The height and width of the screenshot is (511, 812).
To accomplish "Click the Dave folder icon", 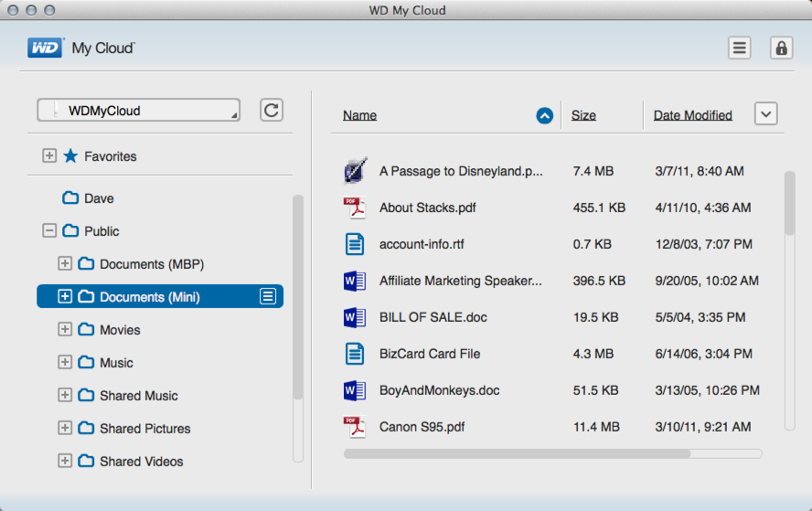I will point(70,197).
